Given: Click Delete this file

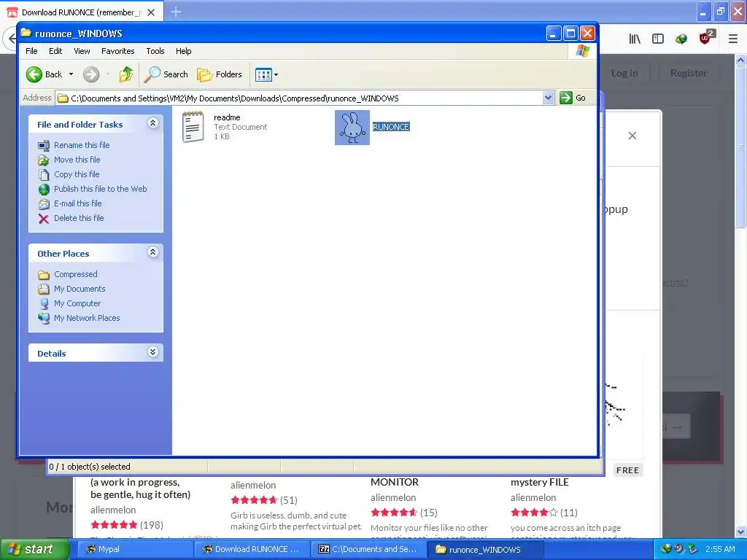Looking at the screenshot, I should (79, 218).
